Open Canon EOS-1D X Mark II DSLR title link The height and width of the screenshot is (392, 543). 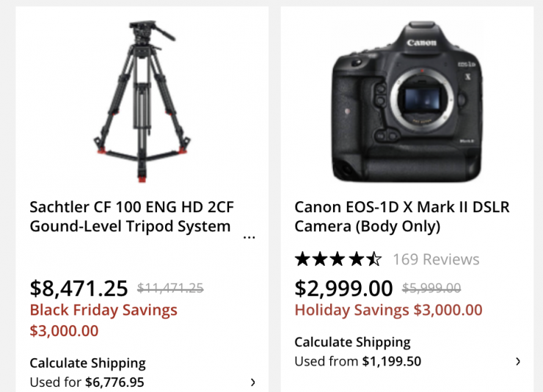401,217
